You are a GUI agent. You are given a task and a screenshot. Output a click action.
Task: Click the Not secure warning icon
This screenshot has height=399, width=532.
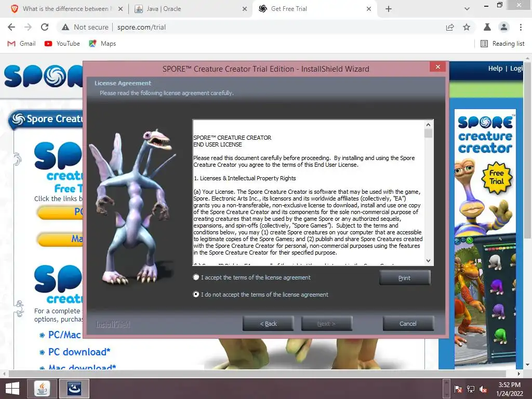click(65, 27)
